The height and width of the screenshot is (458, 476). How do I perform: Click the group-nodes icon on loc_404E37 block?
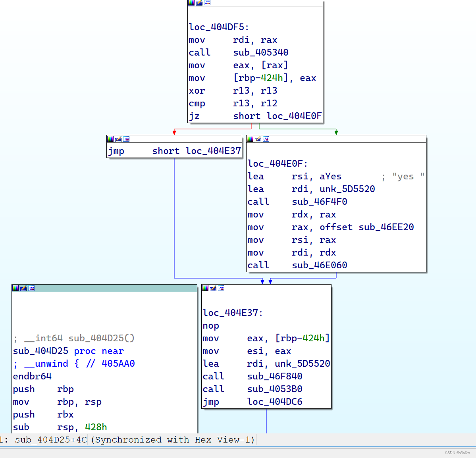point(221,288)
